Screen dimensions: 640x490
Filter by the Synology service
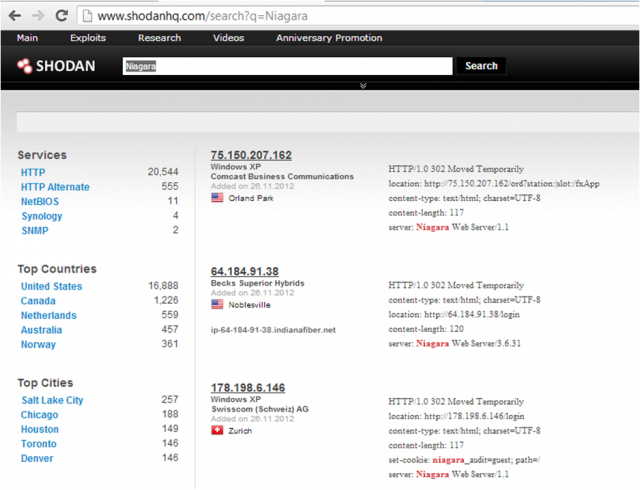(42, 216)
